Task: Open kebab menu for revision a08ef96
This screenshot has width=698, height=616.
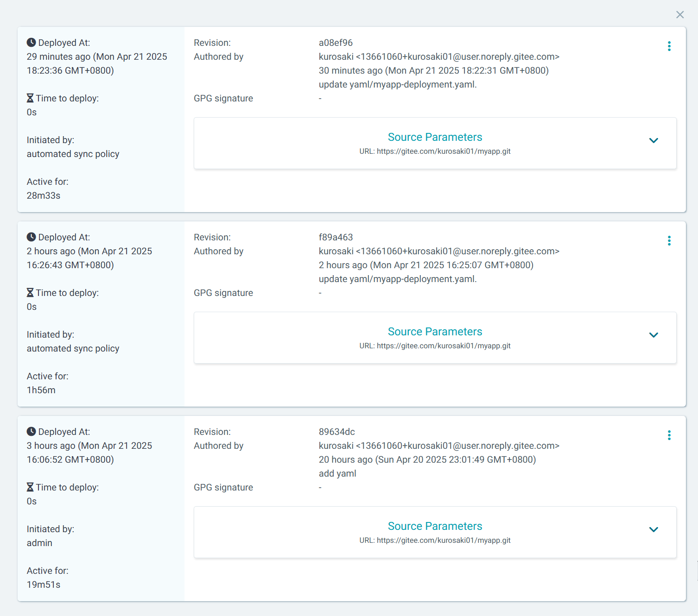Action: click(x=669, y=46)
